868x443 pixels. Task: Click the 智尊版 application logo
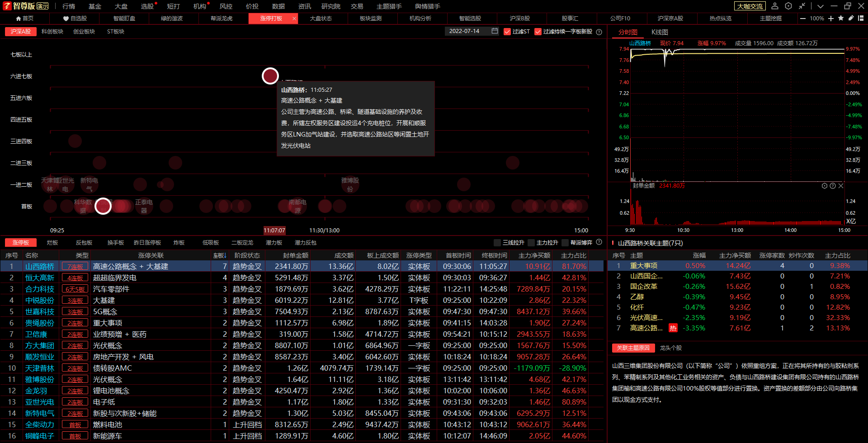(x=26, y=6)
